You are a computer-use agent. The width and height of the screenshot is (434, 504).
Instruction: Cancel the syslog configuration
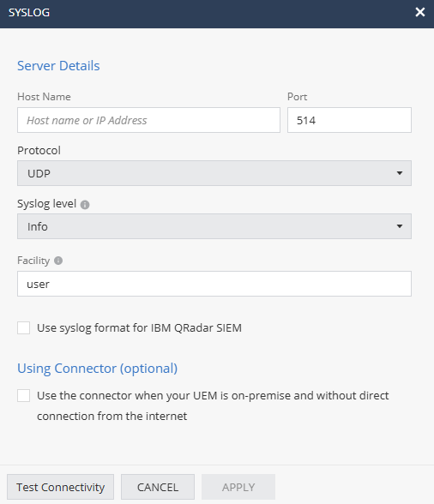158,487
